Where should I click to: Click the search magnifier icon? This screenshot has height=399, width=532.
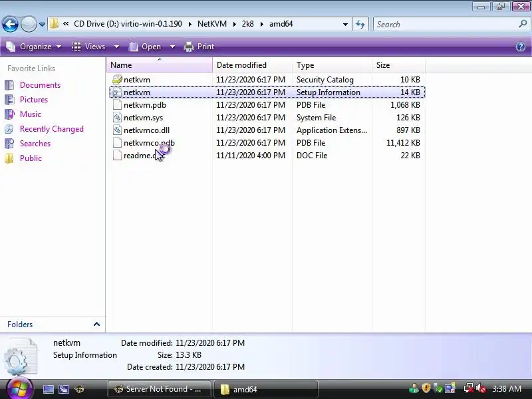pyautogui.click(x=523, y=24)
